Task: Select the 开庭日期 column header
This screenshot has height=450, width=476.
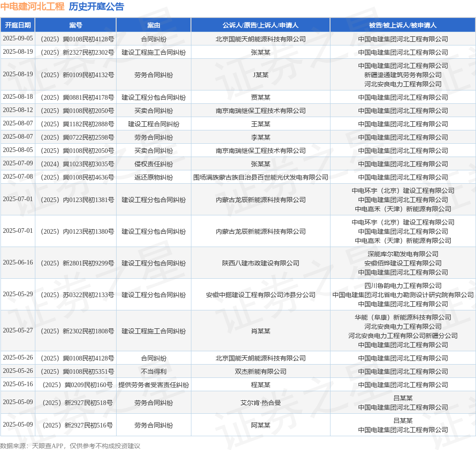Action: (18, 25)
